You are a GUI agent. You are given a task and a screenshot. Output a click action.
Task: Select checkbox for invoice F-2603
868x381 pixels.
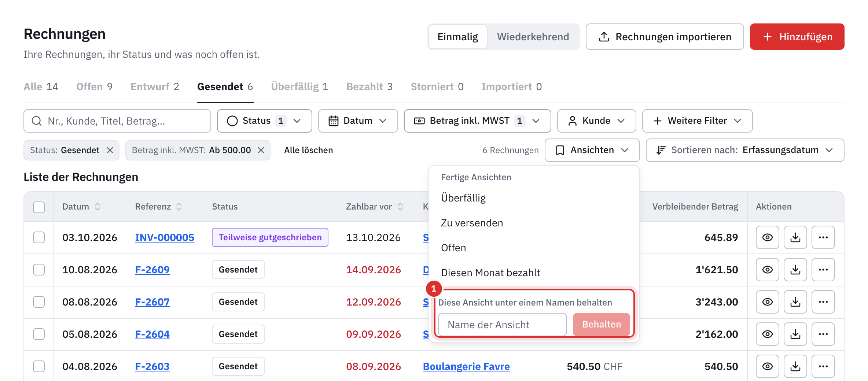[39, 366]
